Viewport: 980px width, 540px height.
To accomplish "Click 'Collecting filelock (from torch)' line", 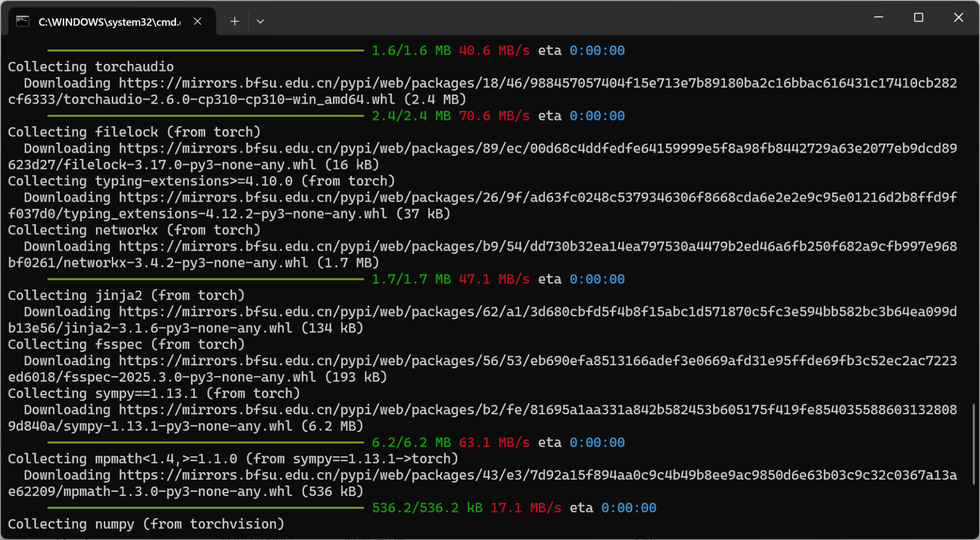I will (x=134, y=132).
